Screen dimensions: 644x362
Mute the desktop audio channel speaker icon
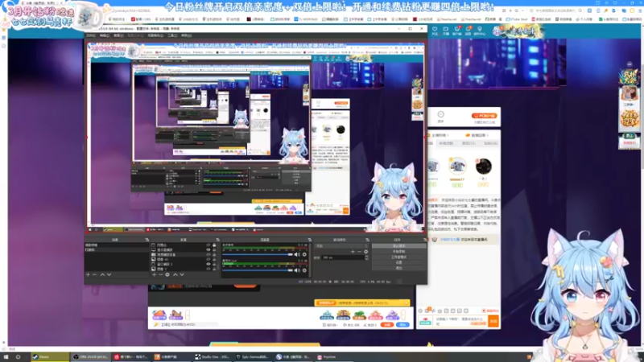[297, 254]
